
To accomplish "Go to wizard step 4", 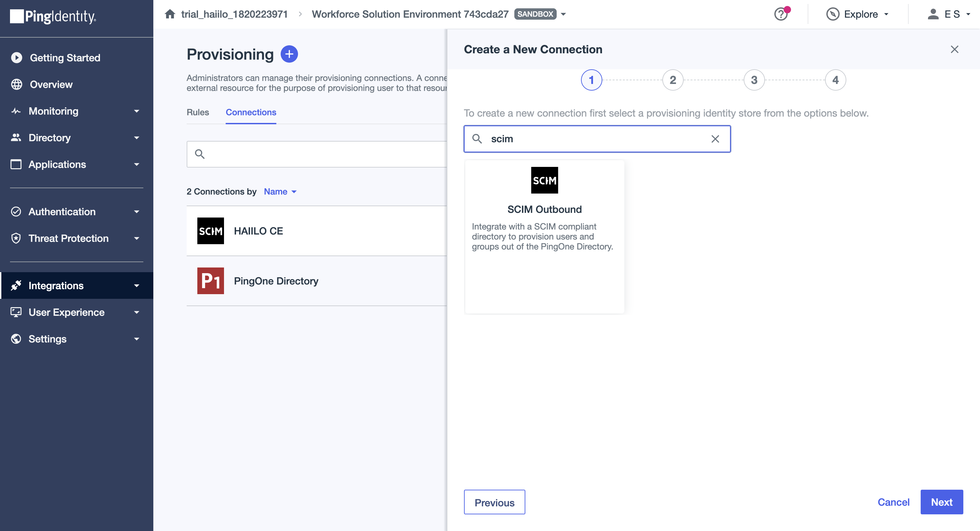I will (x=835, y=80).
